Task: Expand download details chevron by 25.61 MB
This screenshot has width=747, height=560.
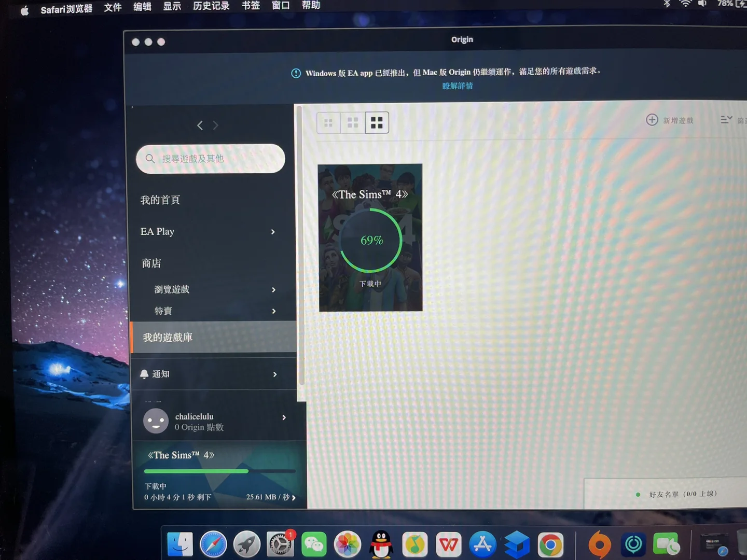Action: coord(294,498)
